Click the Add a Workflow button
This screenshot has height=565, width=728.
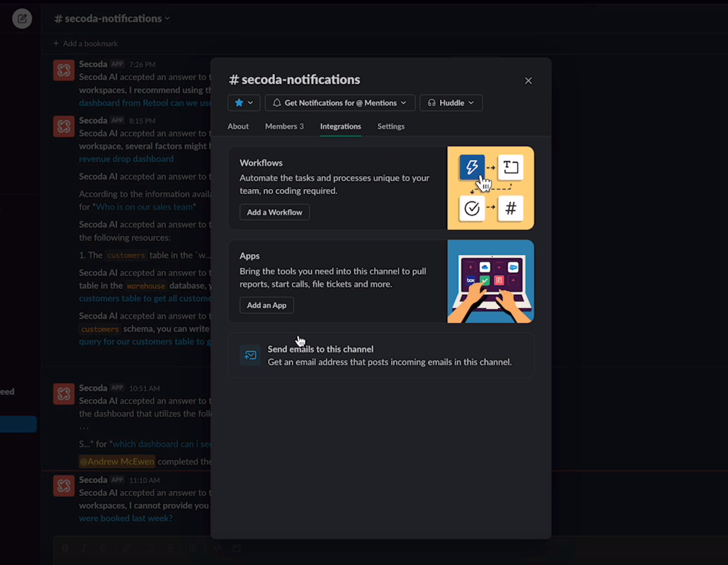274,212
